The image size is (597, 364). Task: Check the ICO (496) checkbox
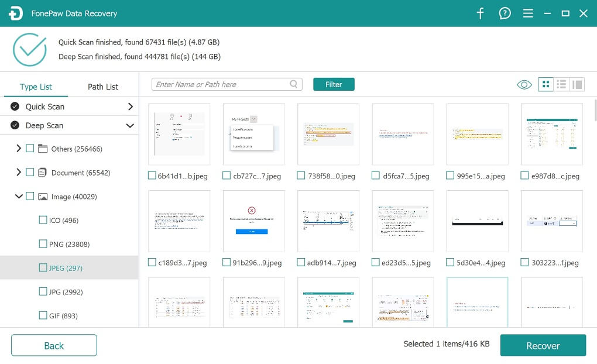pos(43,219)
